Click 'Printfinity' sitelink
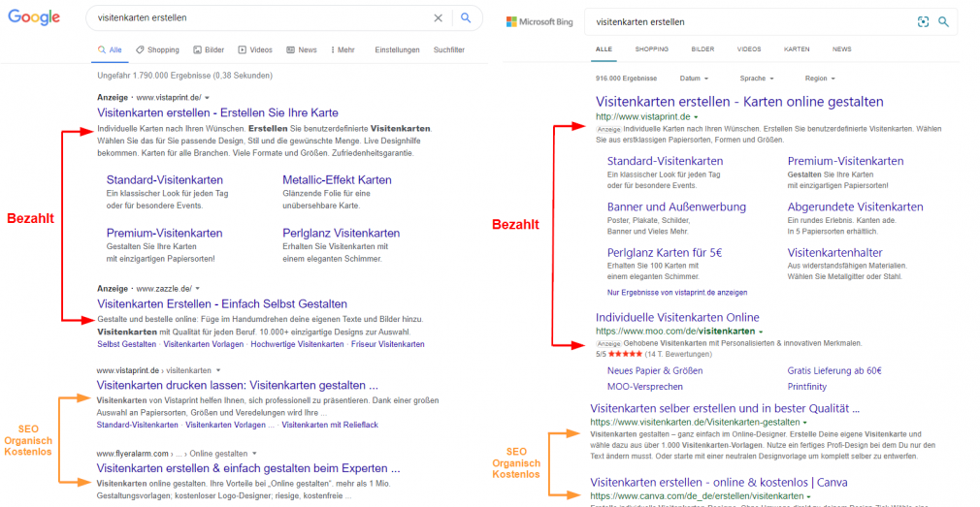The width and height of the screenshot is (980, 507). (807, 387)
